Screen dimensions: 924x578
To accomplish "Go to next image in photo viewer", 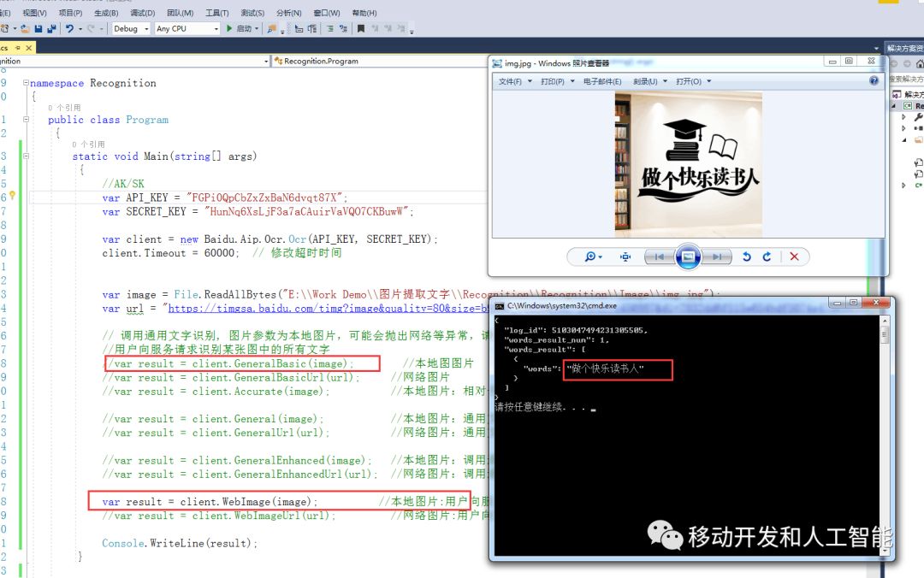I will [717, 257].
